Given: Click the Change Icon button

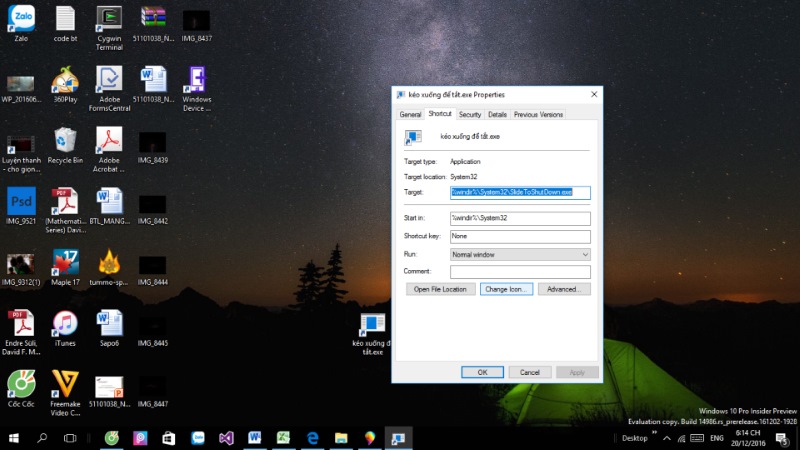Looking at the screenshot, I should tap(506, 289).
